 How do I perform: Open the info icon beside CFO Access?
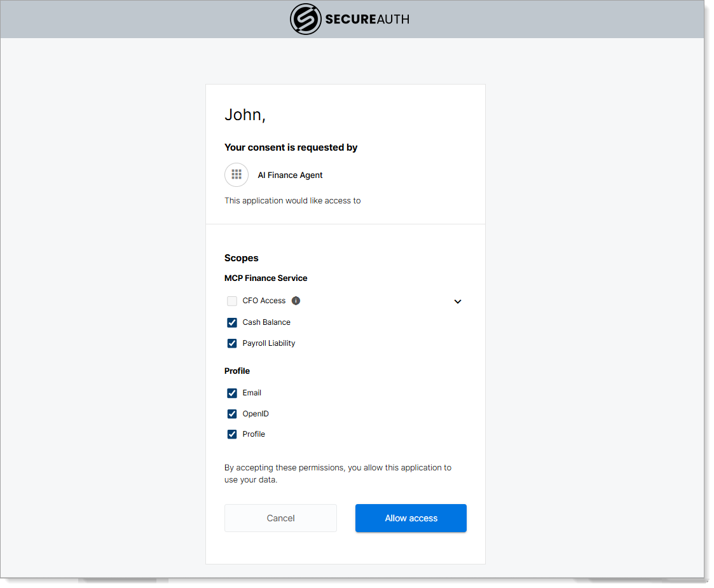tap(296, 300)
